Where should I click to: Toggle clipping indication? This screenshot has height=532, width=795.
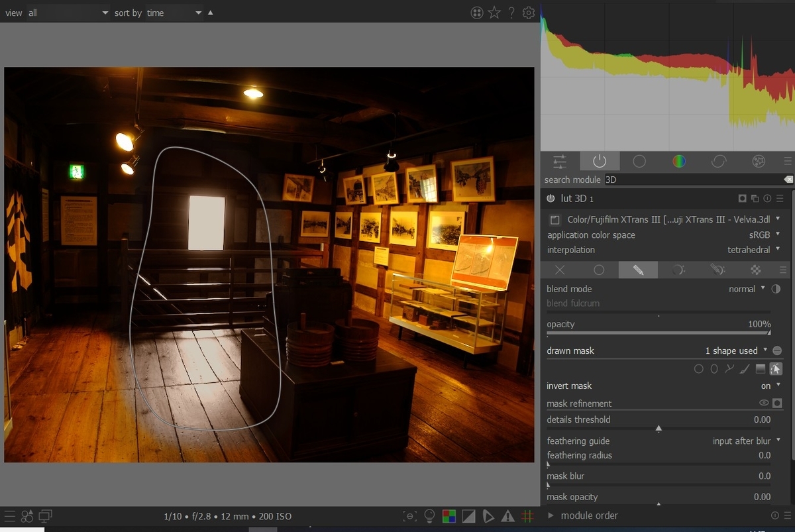click(x=468, y=516)
